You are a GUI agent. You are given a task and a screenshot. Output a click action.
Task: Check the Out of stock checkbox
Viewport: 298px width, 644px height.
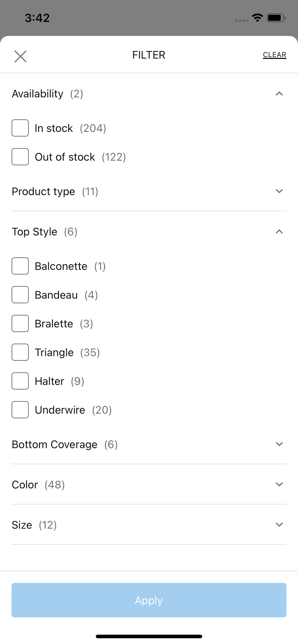click(20, 157)
